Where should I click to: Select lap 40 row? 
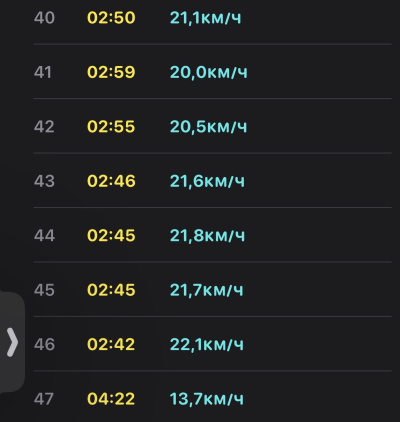pos(212,18)
